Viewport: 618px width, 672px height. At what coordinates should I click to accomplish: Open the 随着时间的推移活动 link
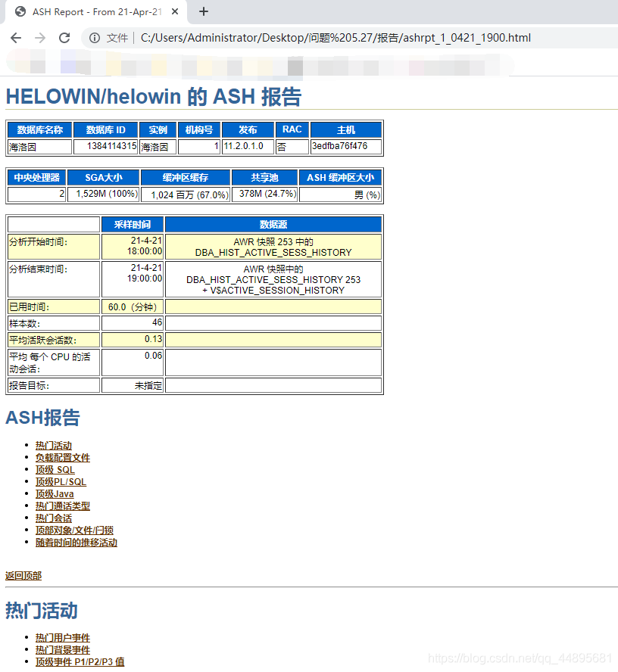tap(76, 542)
